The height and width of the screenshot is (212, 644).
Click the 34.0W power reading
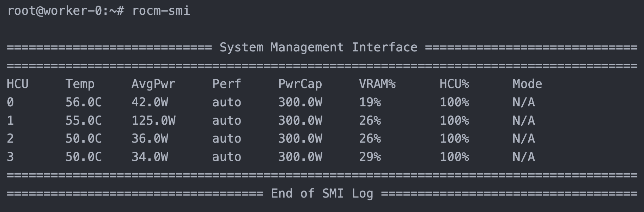(150, 157)
